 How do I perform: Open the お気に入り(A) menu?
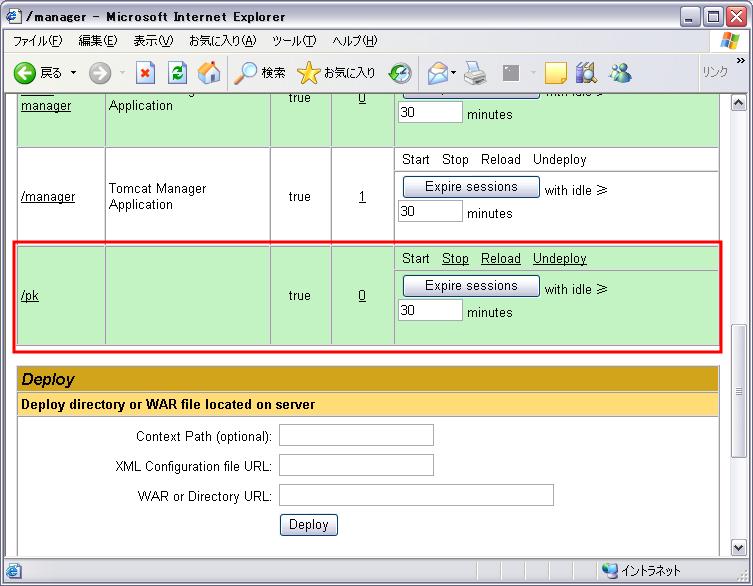tap(223, 41)
